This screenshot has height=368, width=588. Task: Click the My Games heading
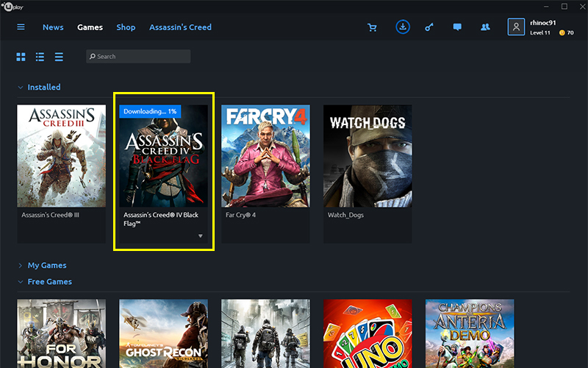tap(47, 266)
